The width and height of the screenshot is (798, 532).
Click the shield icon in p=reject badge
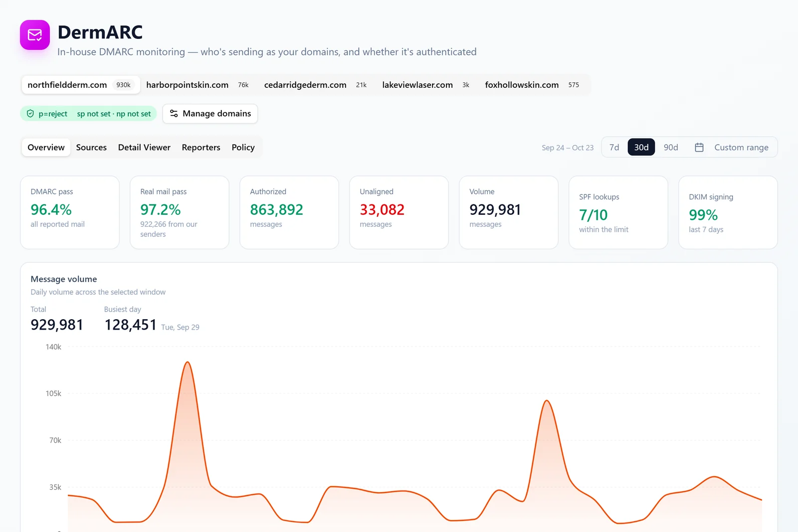tap(30, 114)
